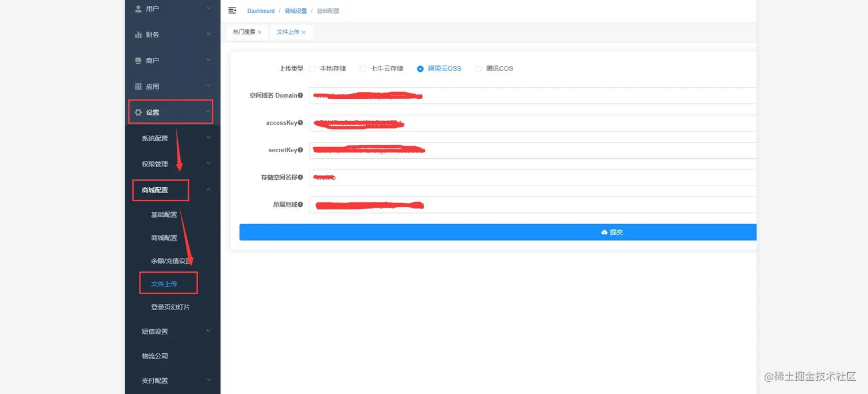Click info icon next to 存储空间名称
The height and width of the screenshot is (394, 868).
[x=300, y=177]
